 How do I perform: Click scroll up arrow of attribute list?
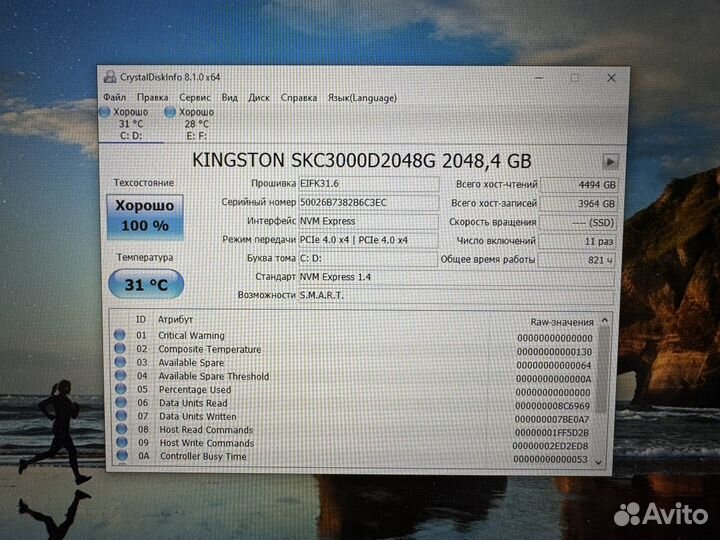tap(605, 321)
